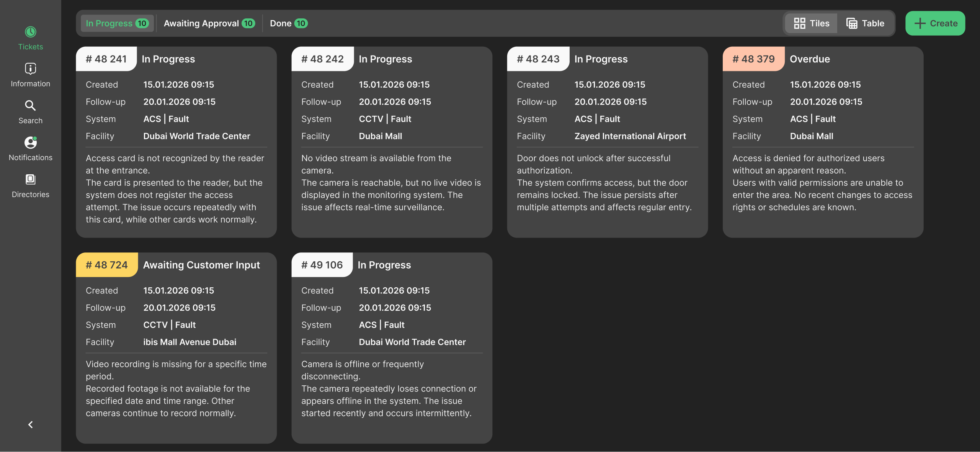The image size is (980, 452).
Task: Click the orange # 48 379 overdue badge
Action: tap(753, 59)
